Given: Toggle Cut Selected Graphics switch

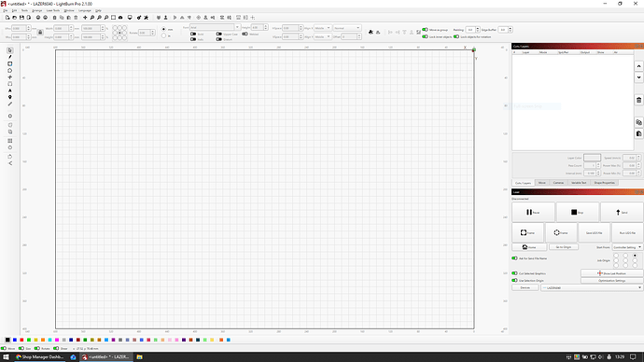Looking at the screenshot, I should (514, 273).
